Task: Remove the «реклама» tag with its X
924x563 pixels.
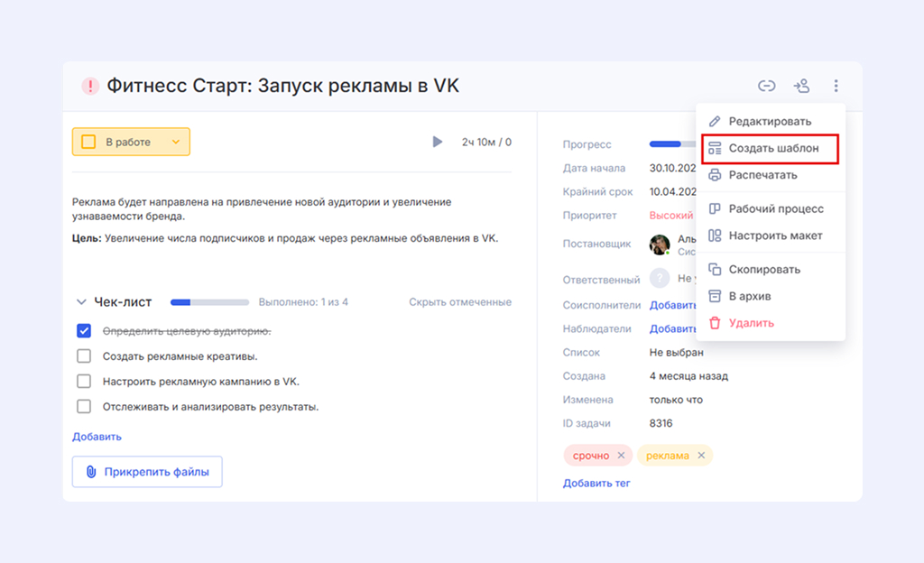Action: click(x=701, y=456)
